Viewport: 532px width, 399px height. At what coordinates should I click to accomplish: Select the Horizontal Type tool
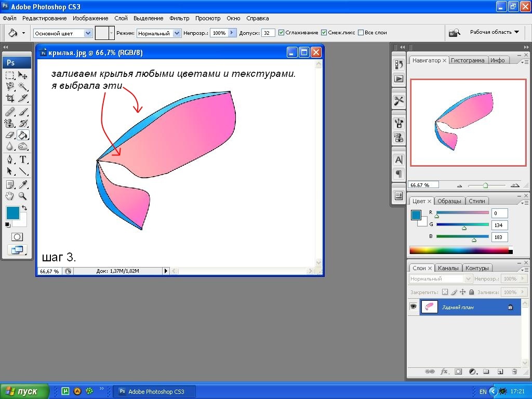click(23, 159)
